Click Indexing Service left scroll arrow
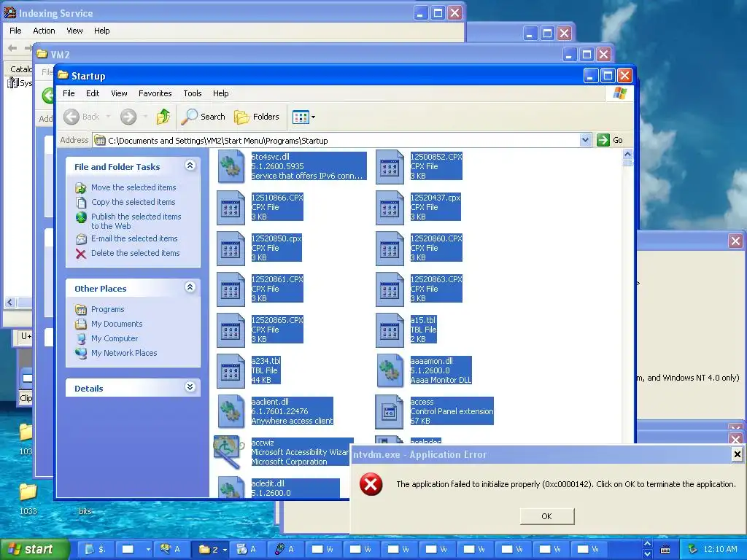 point(10,303)
